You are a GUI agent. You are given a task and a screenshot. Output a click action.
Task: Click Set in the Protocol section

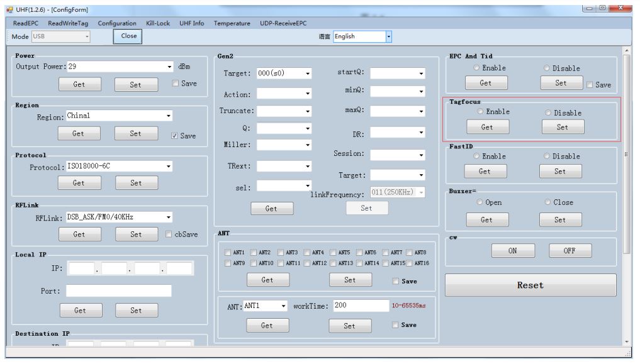(x=135, y=183)
